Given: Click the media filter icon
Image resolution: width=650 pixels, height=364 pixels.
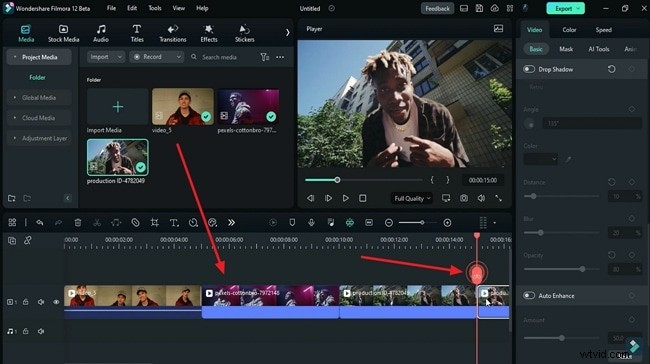Looking at the screenshot, I should pyautogui.click(x=264, y=57).
